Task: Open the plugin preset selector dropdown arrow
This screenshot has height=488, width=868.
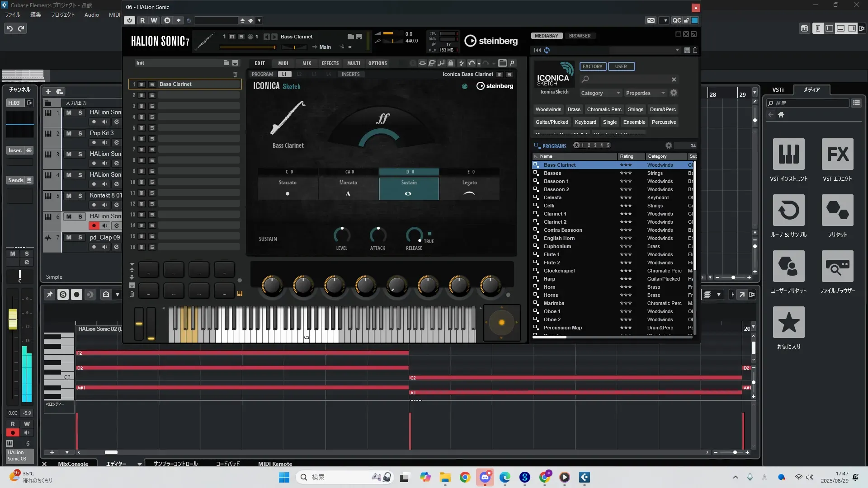Action: click(259, 20)
